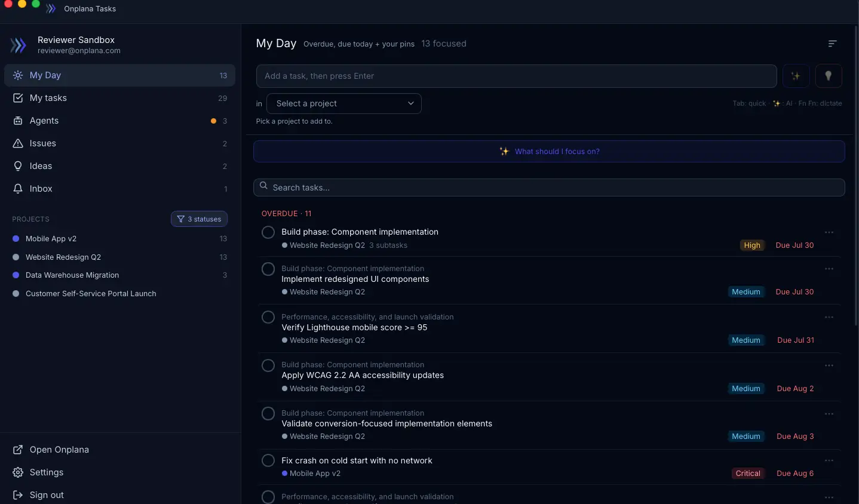The height and width of the screenshot is (504, 859).
Task: Click the 3 statuses filter button
Action: pos(199,219)
